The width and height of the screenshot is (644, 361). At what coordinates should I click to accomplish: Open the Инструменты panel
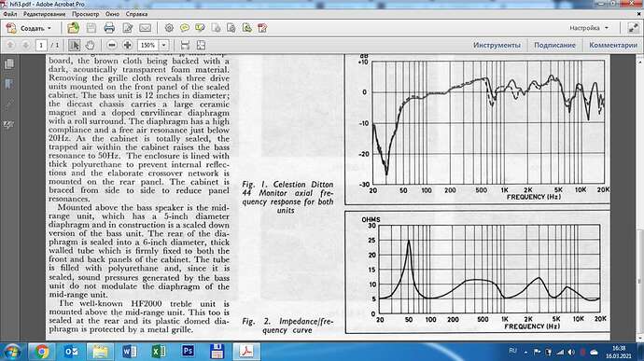coord(497,45)
